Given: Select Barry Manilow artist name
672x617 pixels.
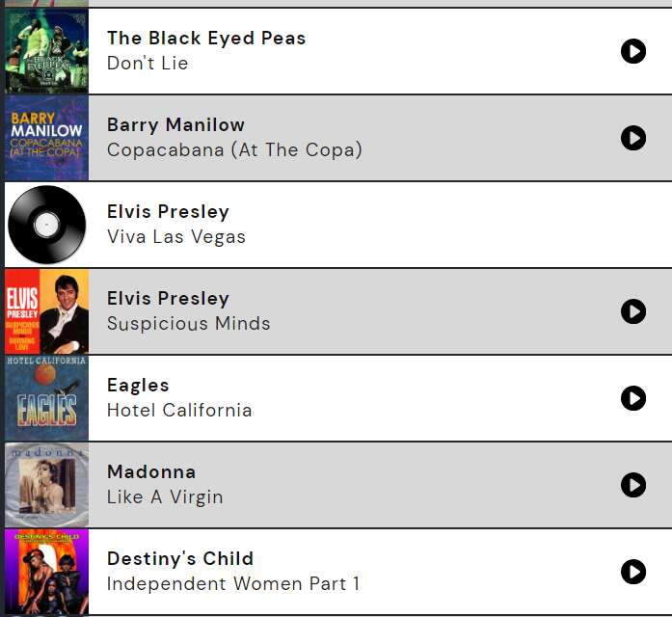Looking at the screenshot, I should tap(175, 125).
